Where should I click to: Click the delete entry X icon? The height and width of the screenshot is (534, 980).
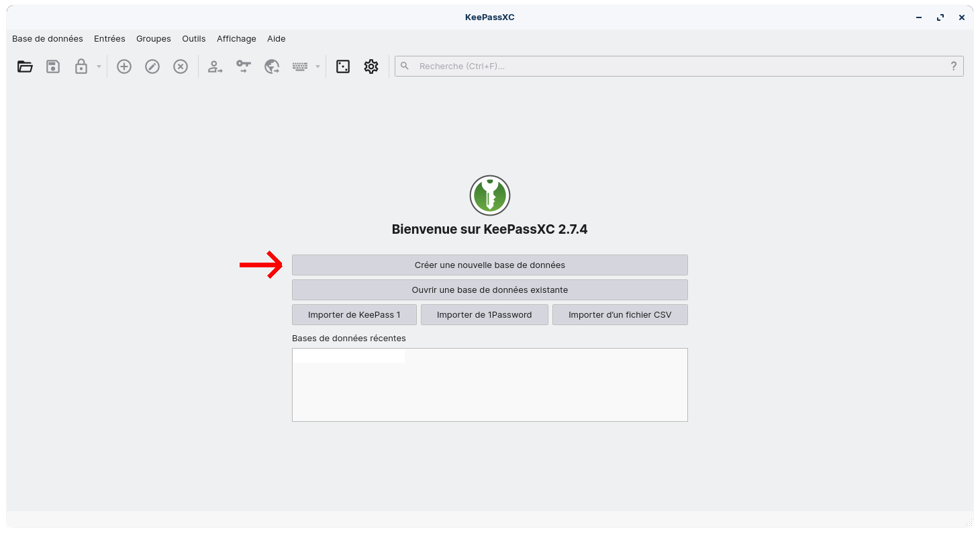click(181, 66)
